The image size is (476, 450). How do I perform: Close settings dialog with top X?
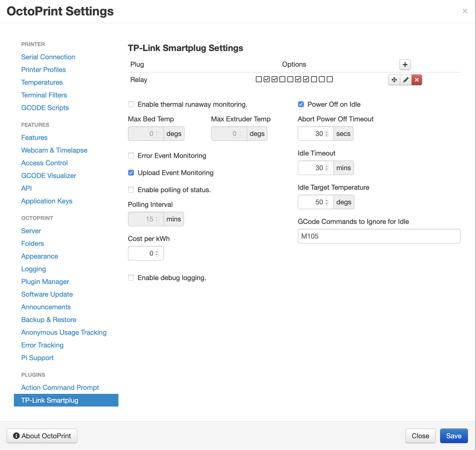(465, 11)
